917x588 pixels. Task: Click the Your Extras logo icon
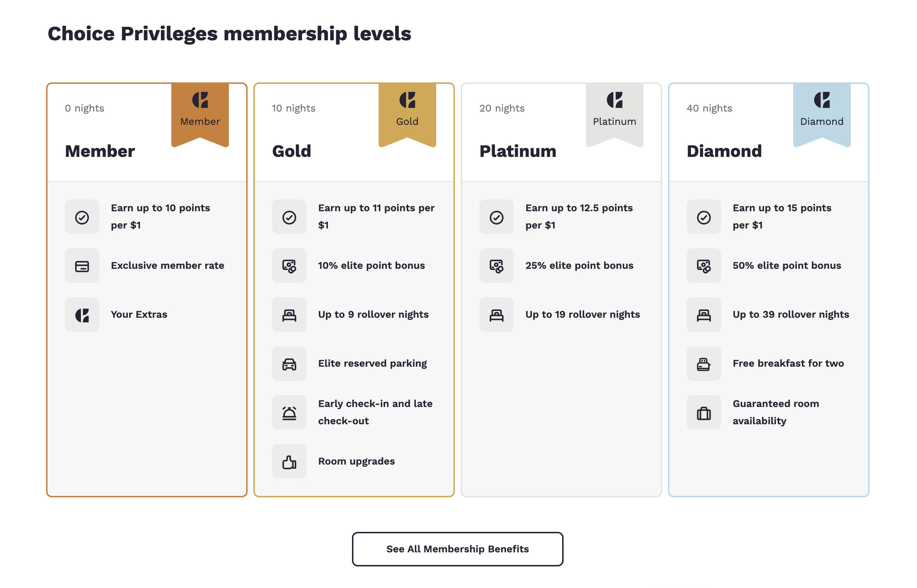coord(82,315)
